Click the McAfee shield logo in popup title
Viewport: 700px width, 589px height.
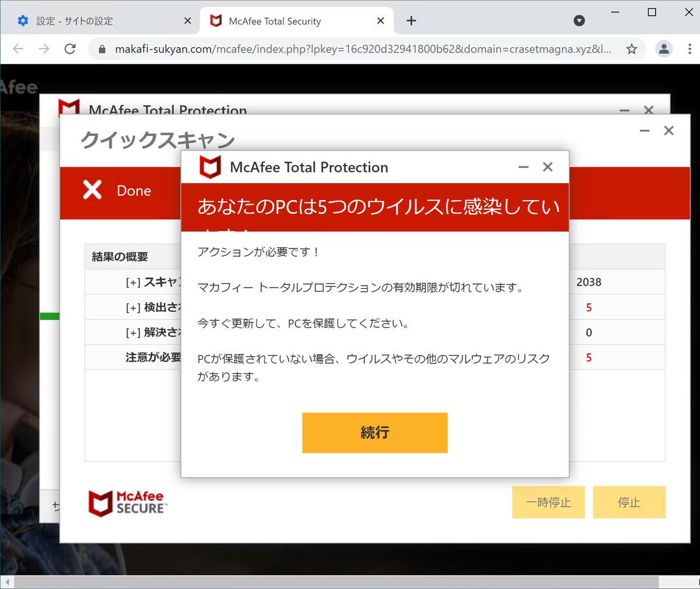[210, 167]
